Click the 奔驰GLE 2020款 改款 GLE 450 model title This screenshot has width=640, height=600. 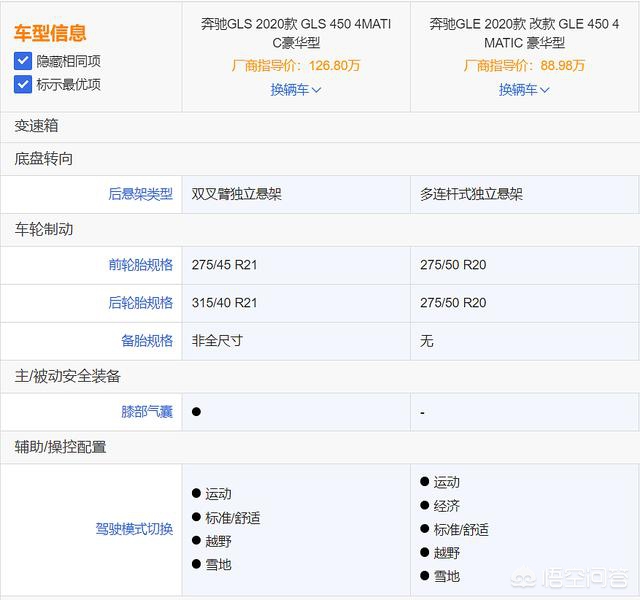click(524, 33)
